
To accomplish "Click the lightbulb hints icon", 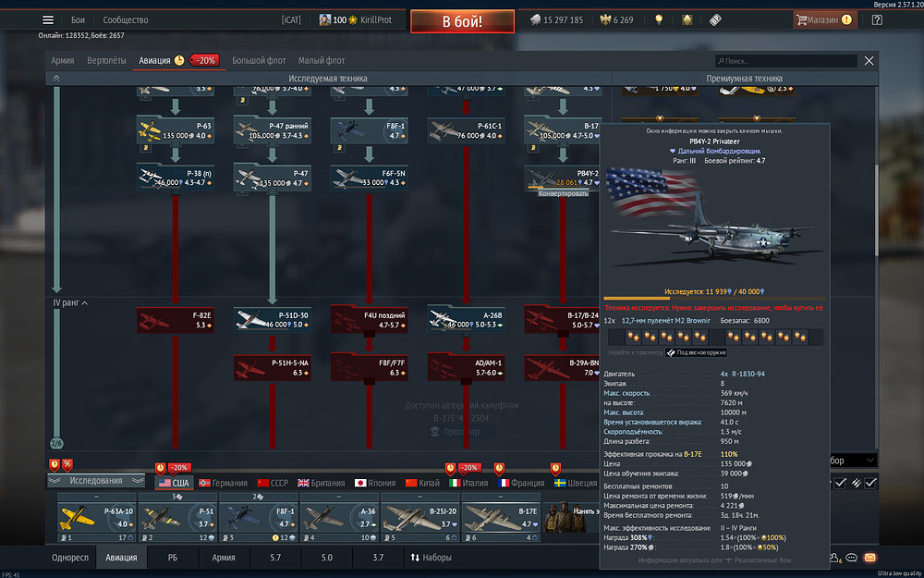I will [659, 20].
